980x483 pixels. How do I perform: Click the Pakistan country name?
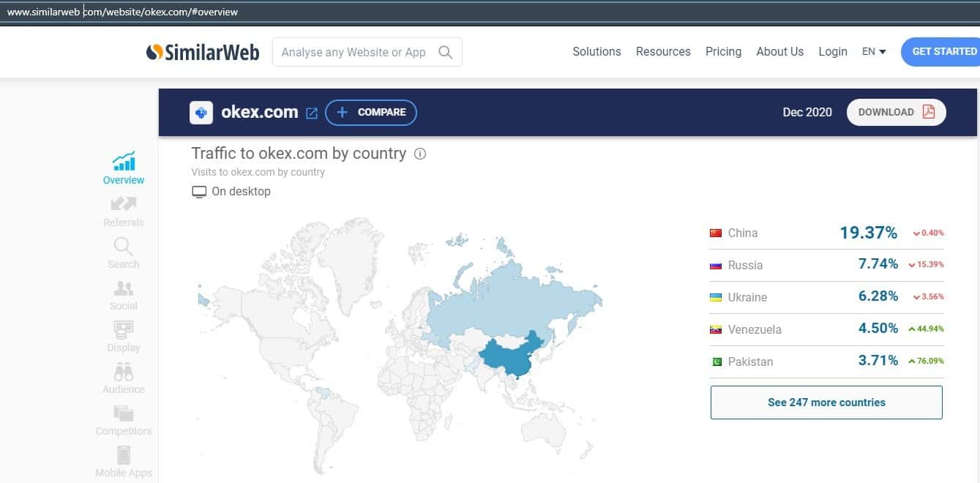pyautogui.click(x=750, y=362)
